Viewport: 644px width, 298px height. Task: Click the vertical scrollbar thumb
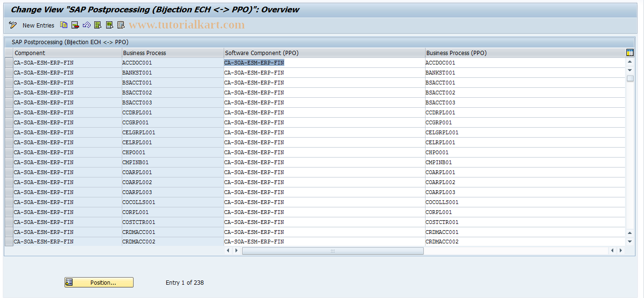pyautogui.click(x=630, y=78)
